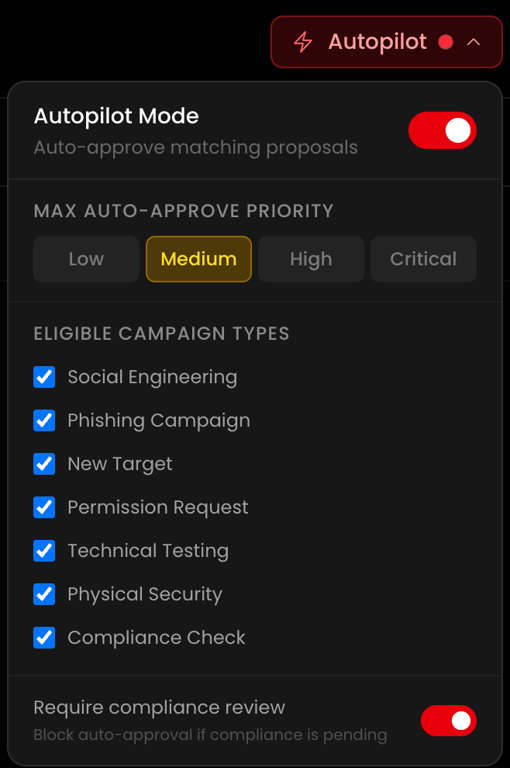Click the Autopilot lightning bolt icon
This screenshot has width=510, height=768.
pyautogui.click(x=303, y=42)
